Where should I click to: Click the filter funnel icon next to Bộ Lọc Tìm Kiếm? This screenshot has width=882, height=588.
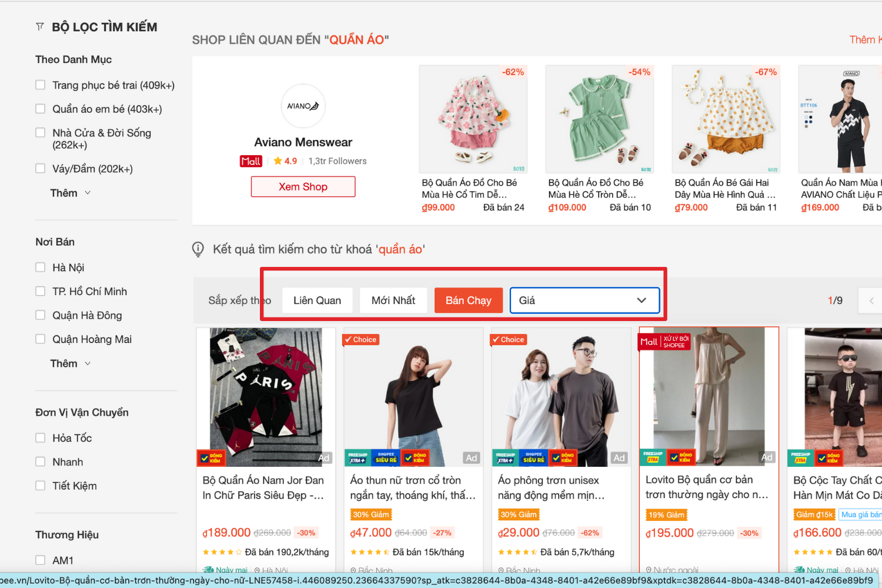point(40,26)
